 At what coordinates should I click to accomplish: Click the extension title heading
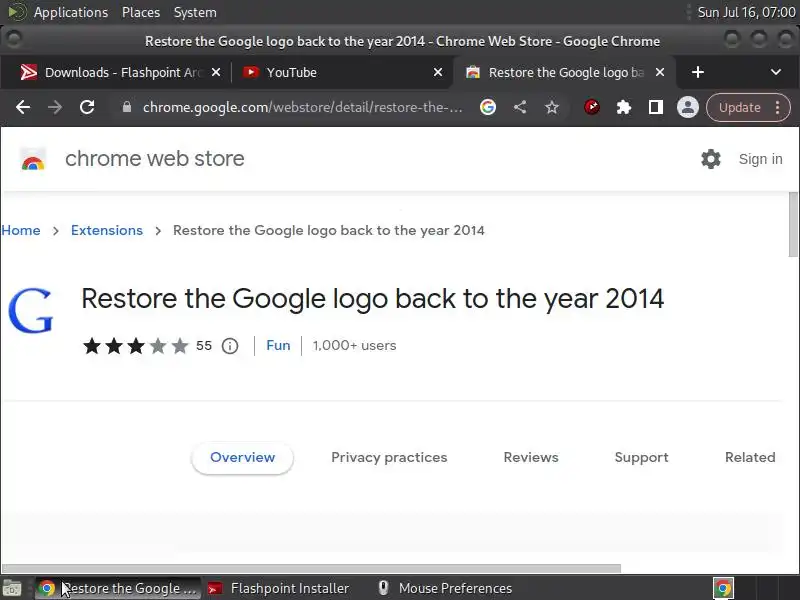click(372, 299)
